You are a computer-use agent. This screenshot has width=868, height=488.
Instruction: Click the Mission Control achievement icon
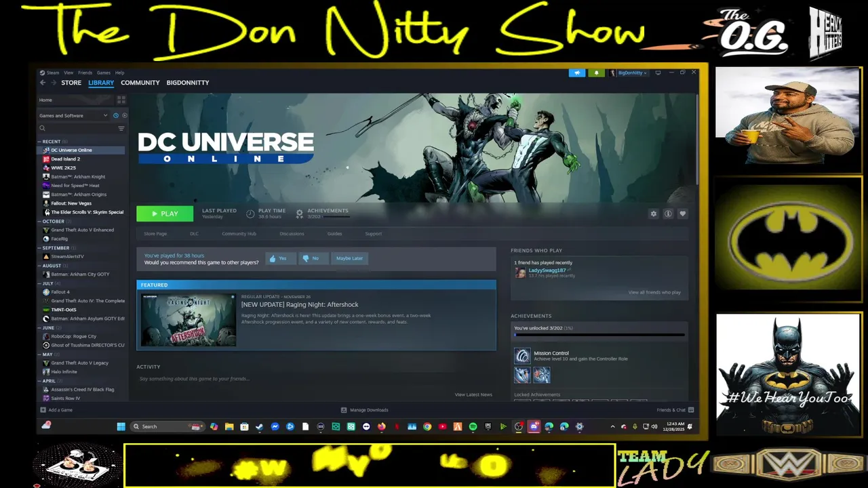tap(522, 356)
